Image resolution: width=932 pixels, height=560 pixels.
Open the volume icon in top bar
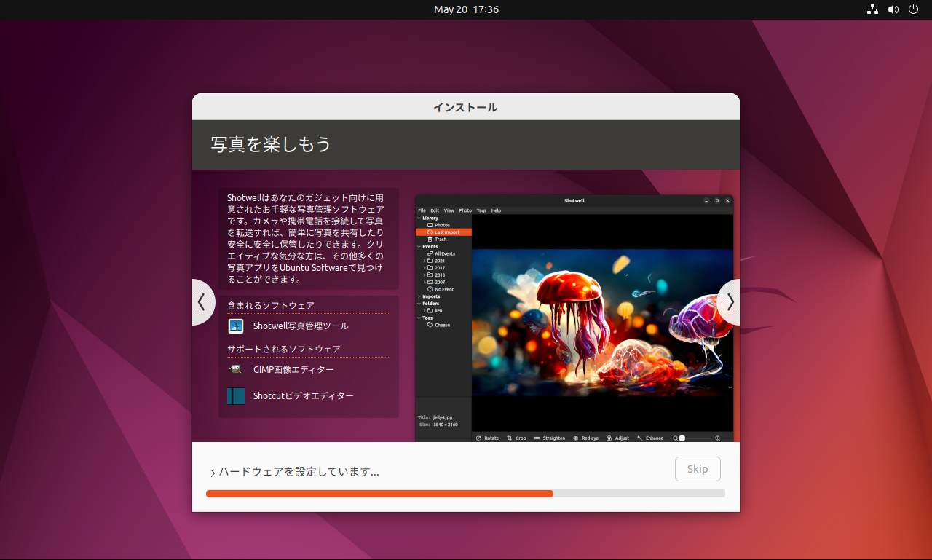click(893, 9)
